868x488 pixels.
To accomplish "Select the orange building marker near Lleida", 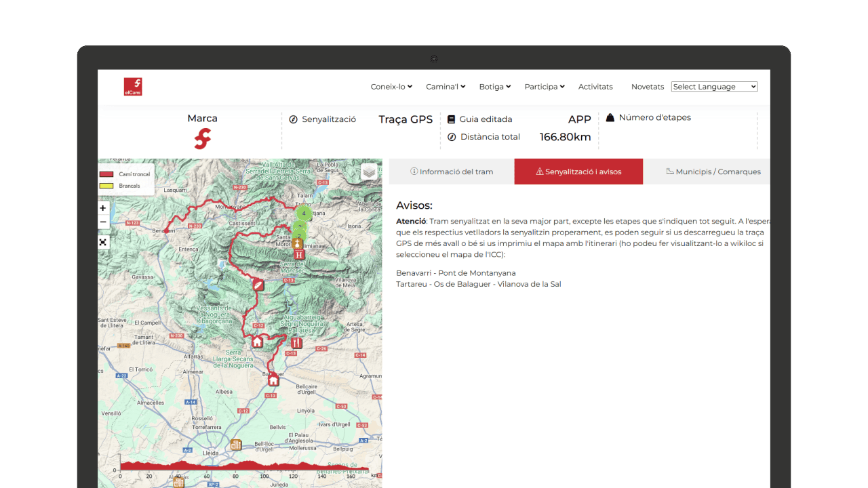I will tap(235, 445).
